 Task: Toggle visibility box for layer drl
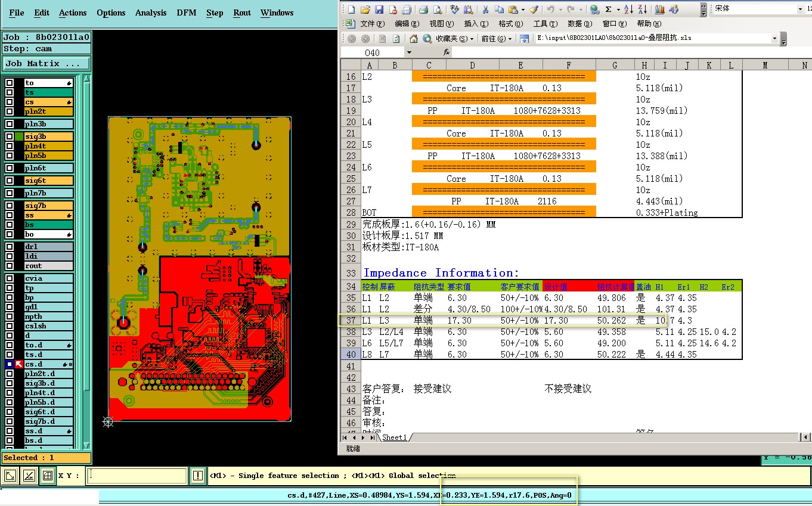click(10, 247)
